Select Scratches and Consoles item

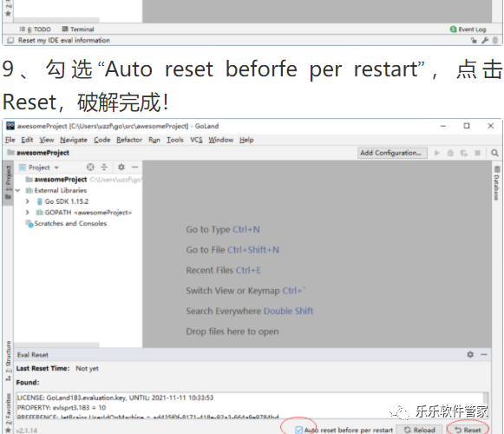tap(66, 224)
